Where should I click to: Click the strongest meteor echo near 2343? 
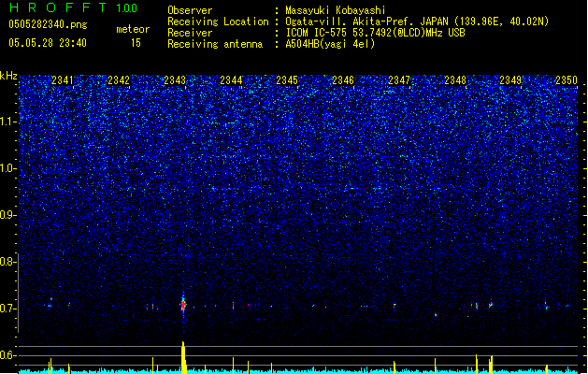tap(183, 305)
